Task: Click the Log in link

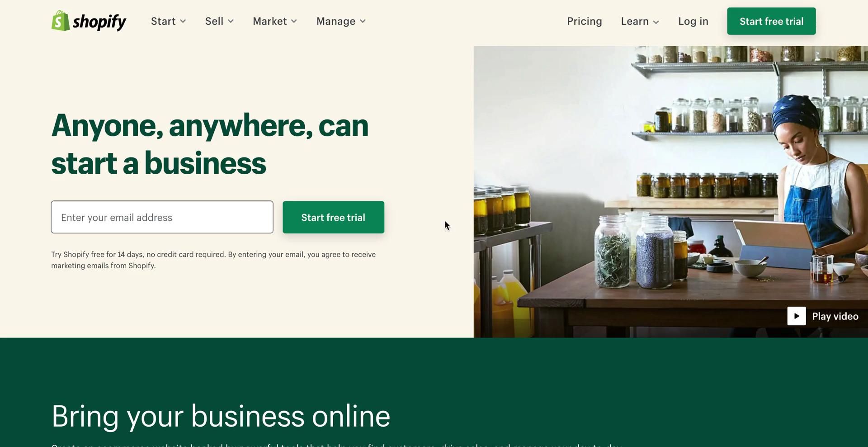Action: (x=693, y=21)
